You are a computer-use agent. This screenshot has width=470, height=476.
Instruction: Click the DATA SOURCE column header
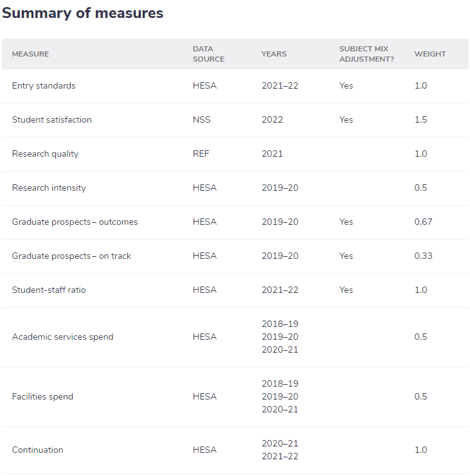coord(208,54)
